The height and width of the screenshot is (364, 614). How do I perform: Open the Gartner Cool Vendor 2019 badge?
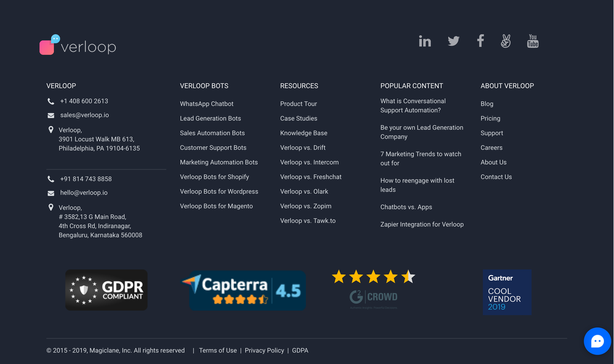coord(507,292)
